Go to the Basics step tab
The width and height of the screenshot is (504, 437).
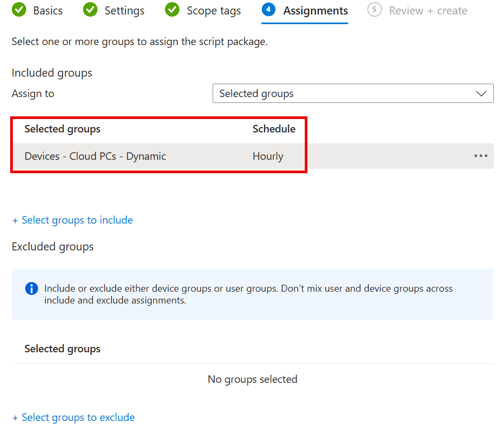point(48,11)
